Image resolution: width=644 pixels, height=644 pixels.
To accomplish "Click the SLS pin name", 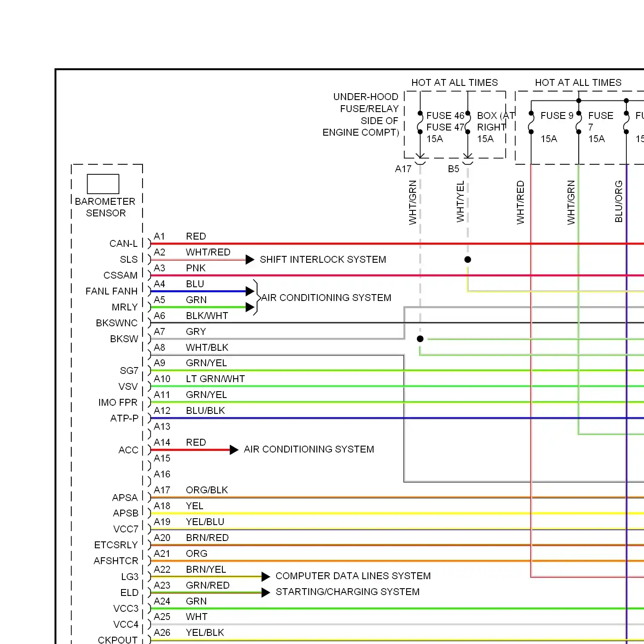I will pyautogui.click(x=129, y=259).
